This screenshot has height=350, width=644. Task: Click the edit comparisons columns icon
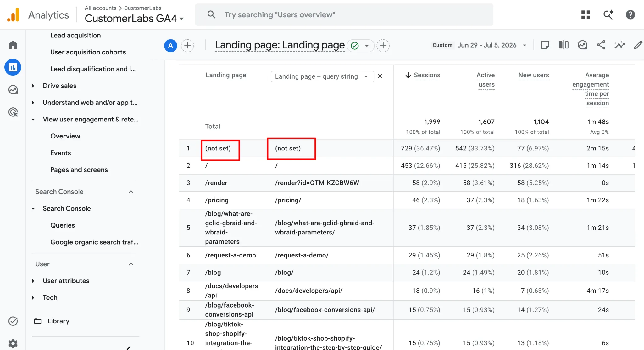[563, 45]
